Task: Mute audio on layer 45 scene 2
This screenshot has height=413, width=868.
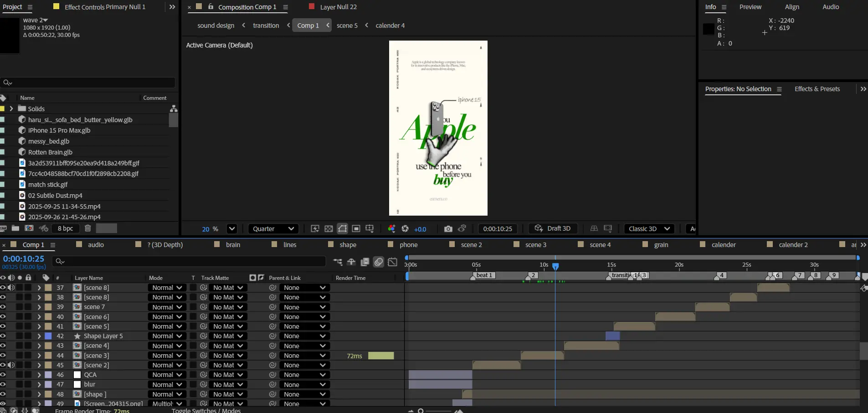Action: (11, 365)
